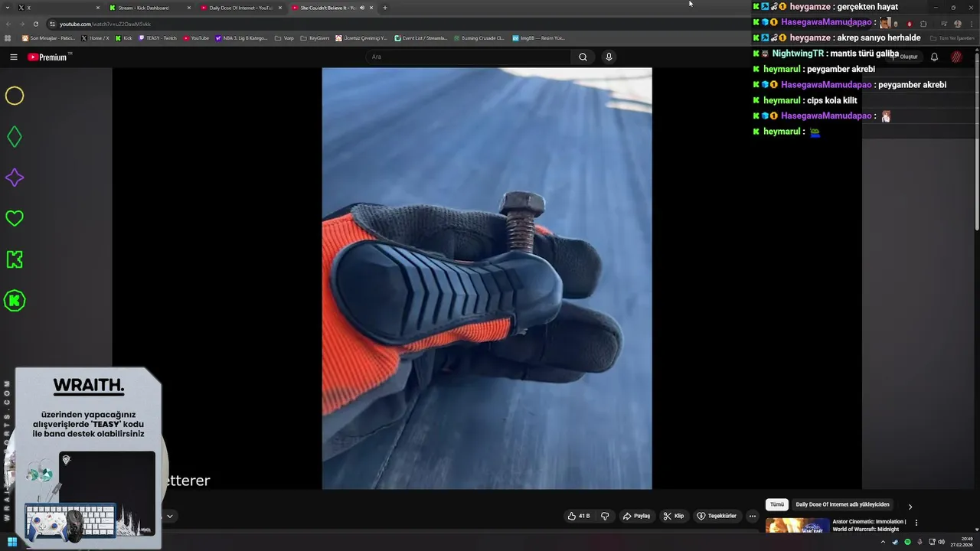
Task: Open the Windows Start menu
Action: click(x=12, y=542)
